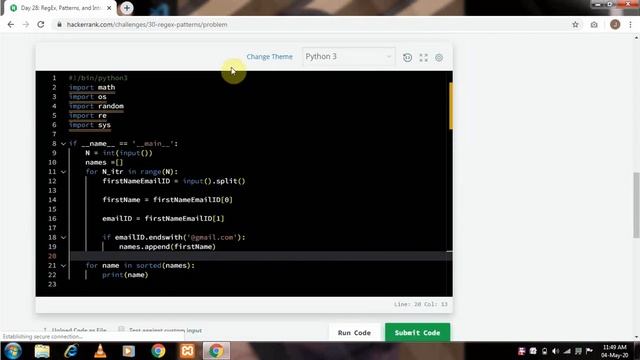Click the Run Code button

click(x=354, y=333)
